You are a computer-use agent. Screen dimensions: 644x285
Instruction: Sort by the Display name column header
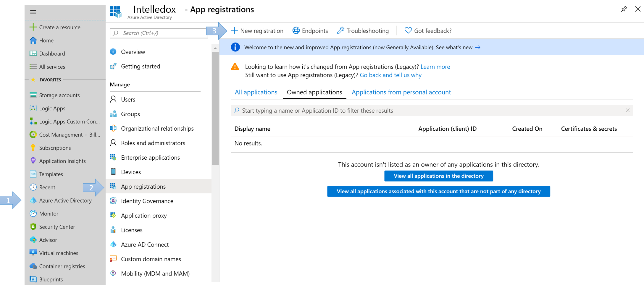(x=252, y=129)
